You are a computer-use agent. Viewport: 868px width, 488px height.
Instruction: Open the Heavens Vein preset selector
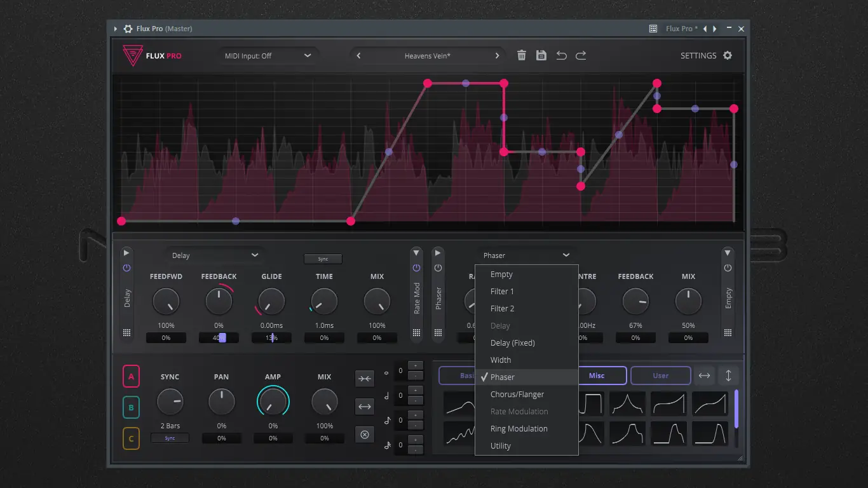[427, 56]
